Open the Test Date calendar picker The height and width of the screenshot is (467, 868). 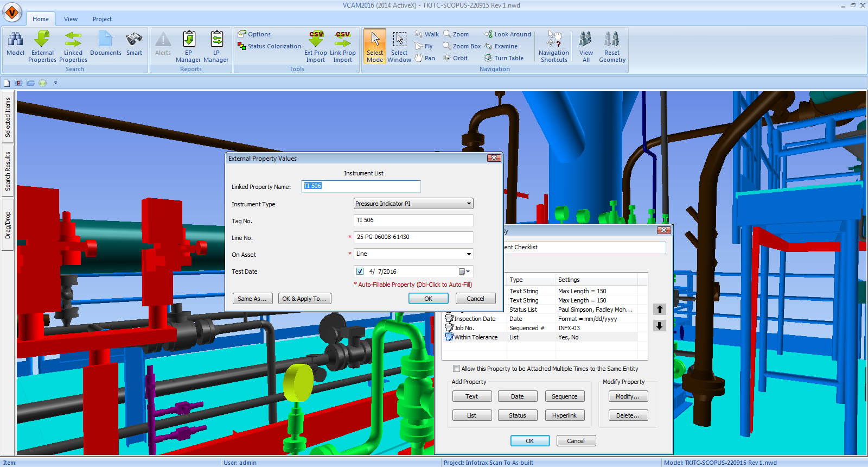[x=464, y=272]
